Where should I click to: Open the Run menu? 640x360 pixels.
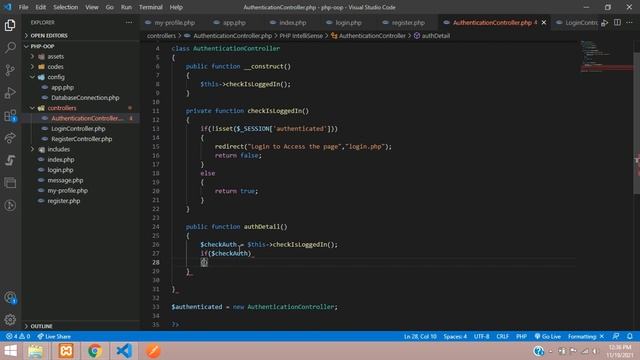(126, 7)
